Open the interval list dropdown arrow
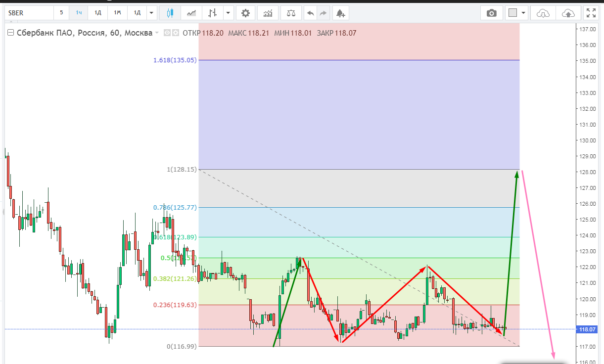 coord(152,13)
